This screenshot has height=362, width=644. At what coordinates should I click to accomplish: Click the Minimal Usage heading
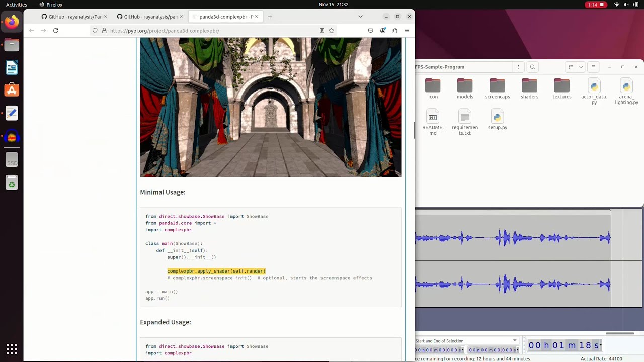pos(163,192)
